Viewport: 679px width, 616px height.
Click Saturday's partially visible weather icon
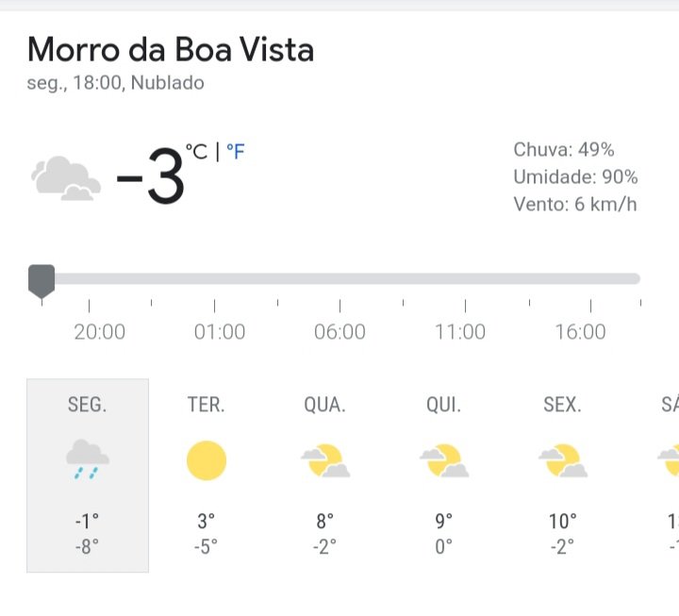(669, 460)
